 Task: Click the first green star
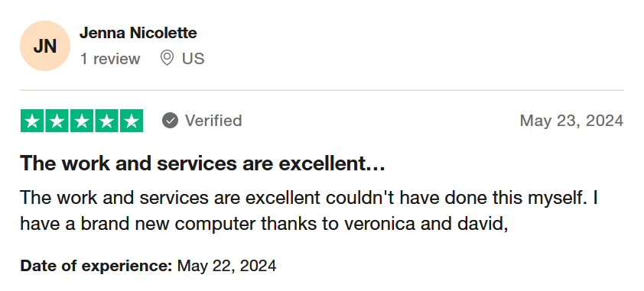tap(32, 121)
